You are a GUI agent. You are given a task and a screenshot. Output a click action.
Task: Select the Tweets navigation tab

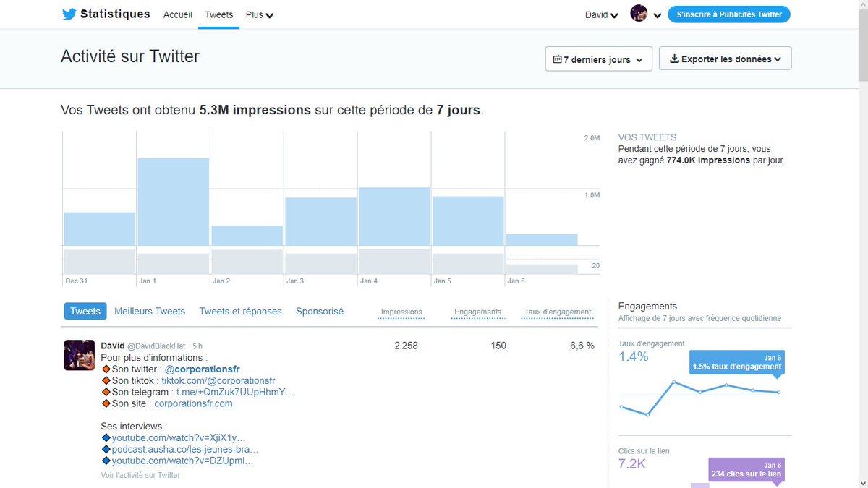pos(218,14)
